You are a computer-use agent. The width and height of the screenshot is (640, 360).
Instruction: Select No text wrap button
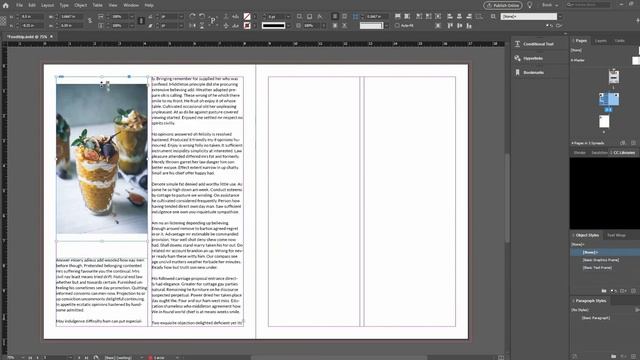coord(335,16)
